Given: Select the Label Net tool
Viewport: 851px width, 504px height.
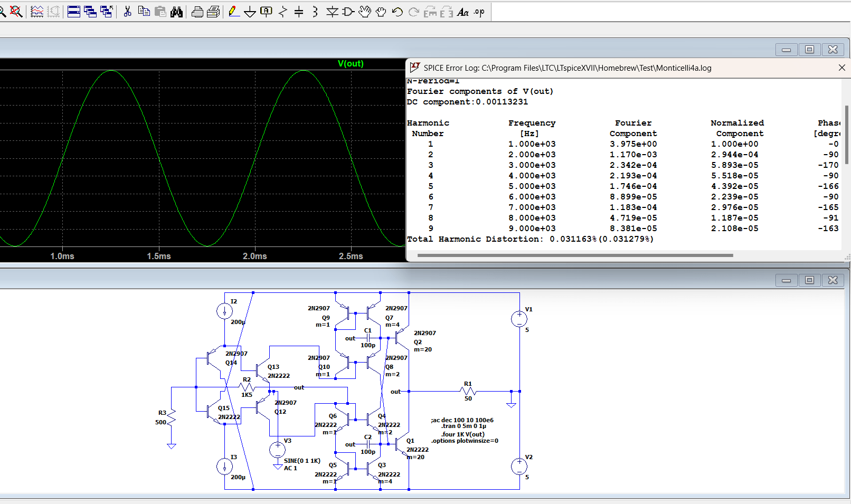Looking at the screenshot, I should pyautogui.click(x=267, y=12).
